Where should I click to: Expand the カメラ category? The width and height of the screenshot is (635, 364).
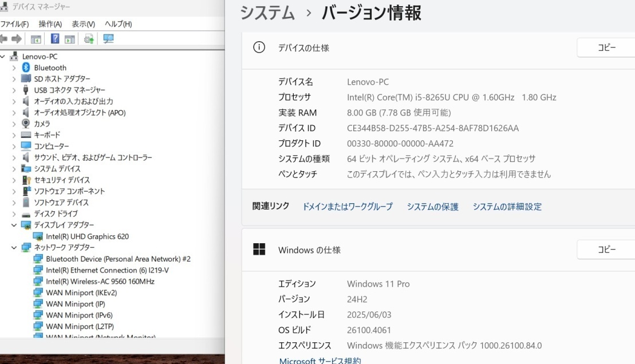pyautogui.click(x=14, y=124)
